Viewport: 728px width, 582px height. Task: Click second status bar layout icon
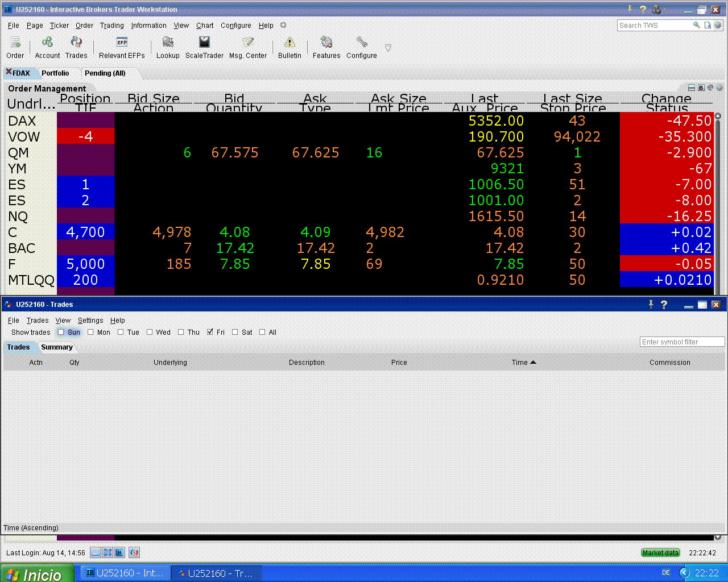click(107, 552)
